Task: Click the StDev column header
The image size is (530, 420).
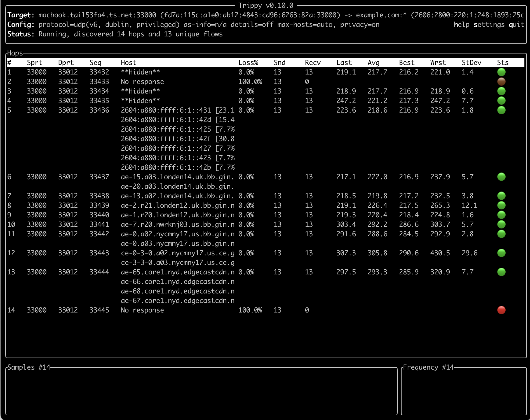Action: [472, 63]
